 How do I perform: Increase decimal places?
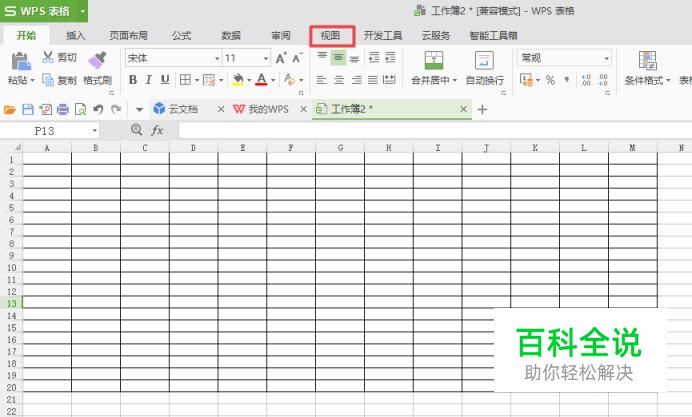586,80
